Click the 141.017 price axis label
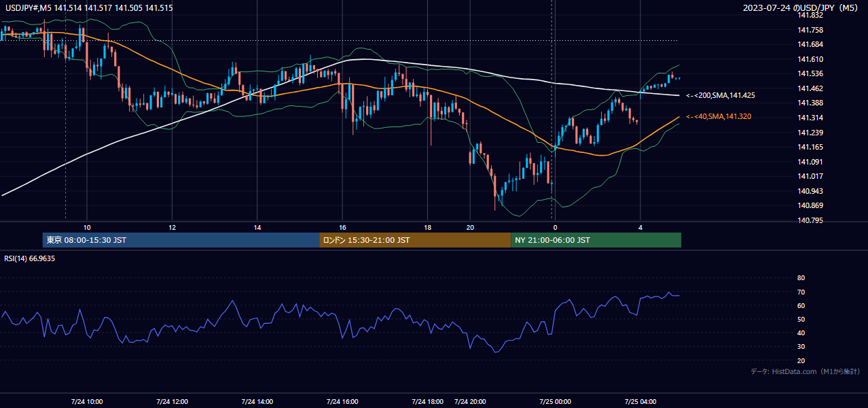Image resolution: width=868 pixels, height=408 pixels. coord(810,176)
